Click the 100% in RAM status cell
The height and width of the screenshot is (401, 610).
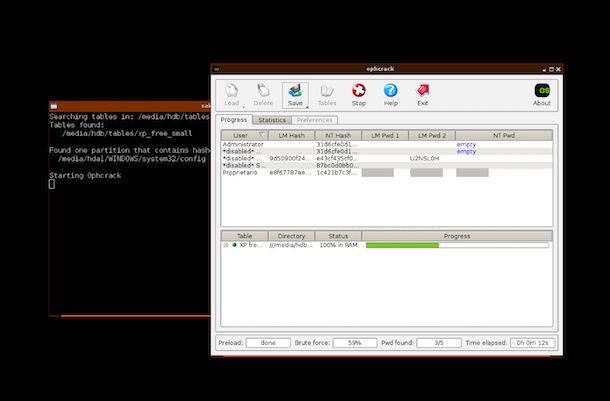(x=338, y=245)
